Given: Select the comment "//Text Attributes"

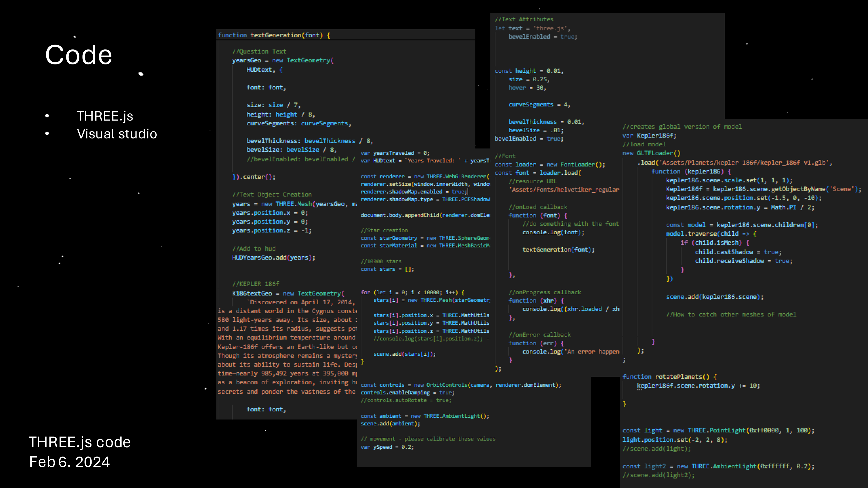Looking at the screenshot, I should pyautogui.click(x=524, y=19).
